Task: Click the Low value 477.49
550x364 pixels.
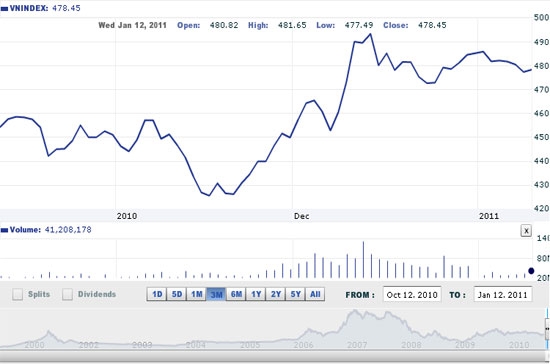Action: (x=358, y=25)
